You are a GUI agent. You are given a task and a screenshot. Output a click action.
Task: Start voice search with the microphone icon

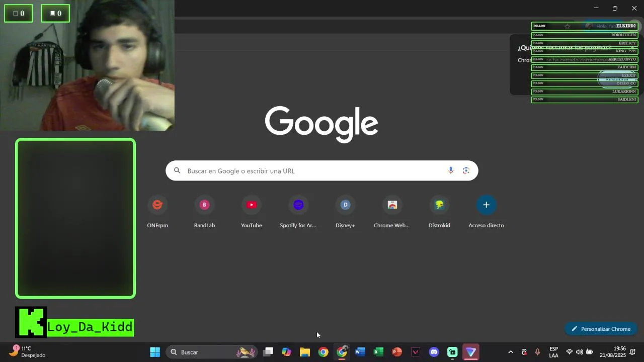pyautogui.click(x=451, y=170)
